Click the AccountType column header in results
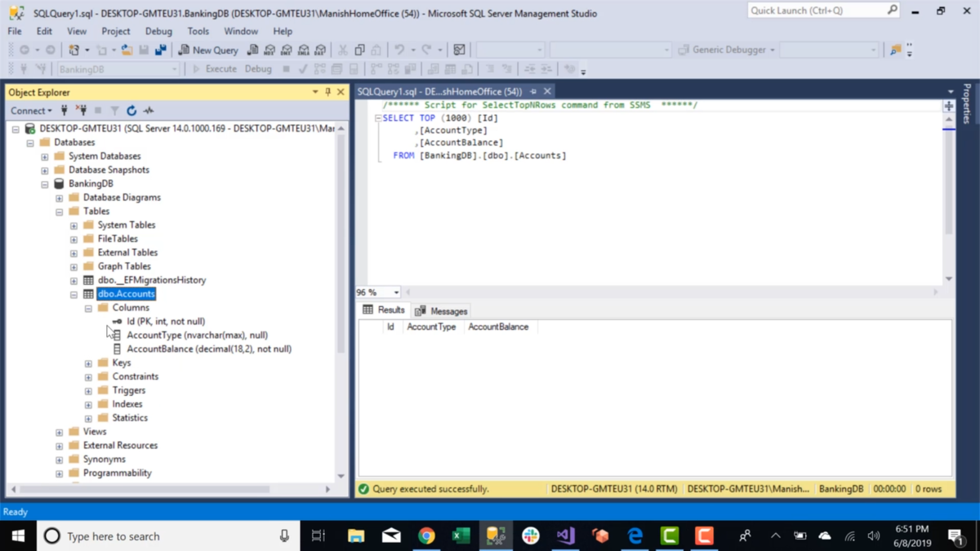This screenshot has width=980, height=551. click(x=431, y=327)
